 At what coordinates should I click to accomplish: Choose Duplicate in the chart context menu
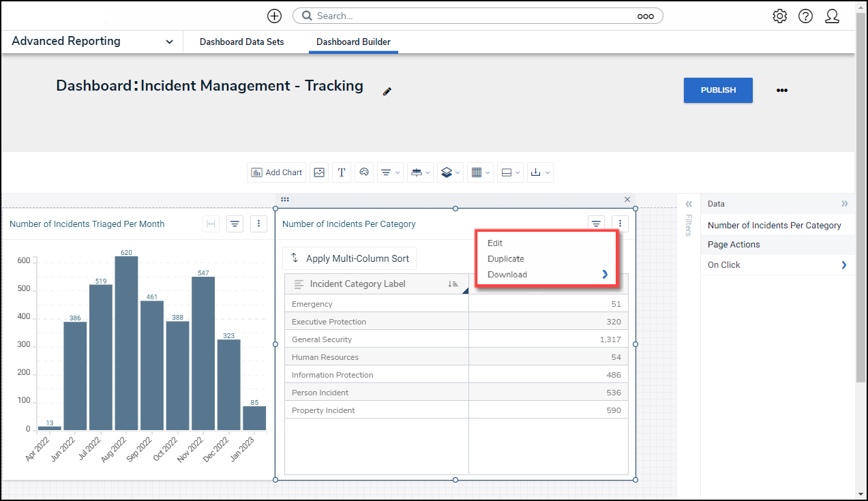click(x=505, y=259)
